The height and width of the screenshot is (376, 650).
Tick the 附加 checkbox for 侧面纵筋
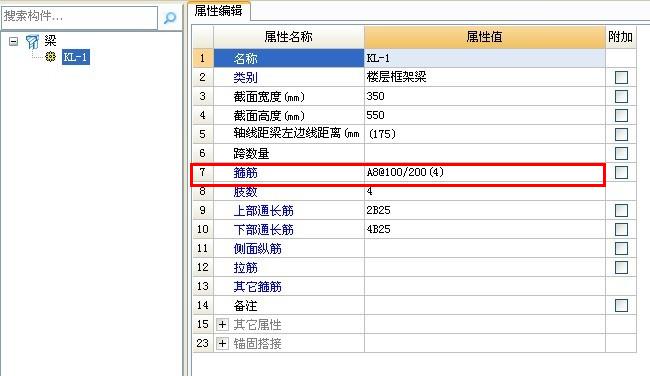point(621,248)
